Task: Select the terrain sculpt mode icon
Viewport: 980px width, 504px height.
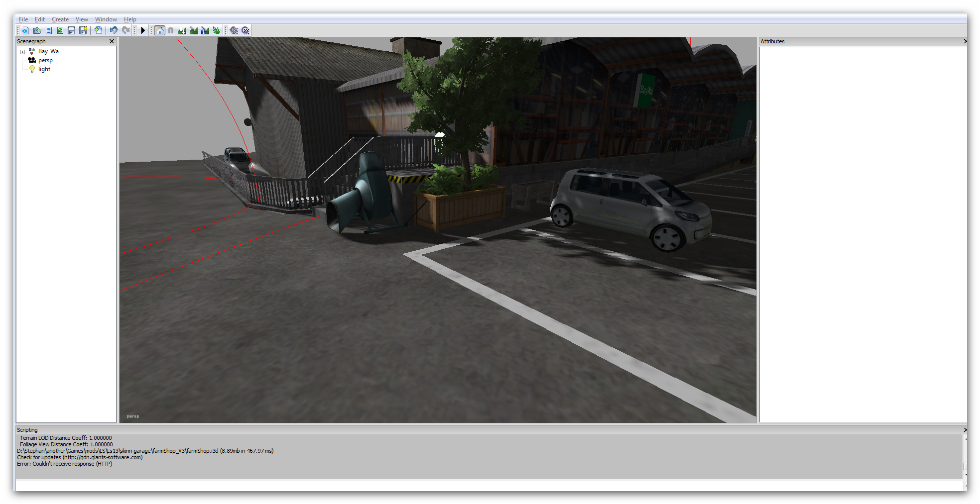Action: click(182, 30)
